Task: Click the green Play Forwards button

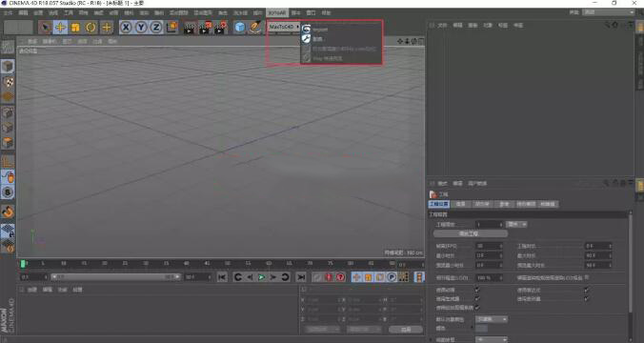Action: (x=261, y=277)
